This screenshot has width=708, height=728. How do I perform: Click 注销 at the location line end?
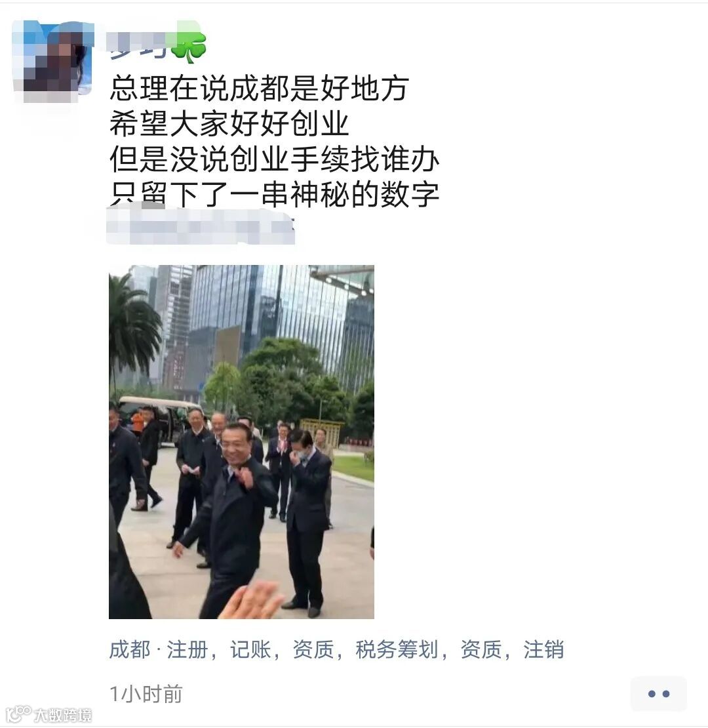(x=543, y=649)
